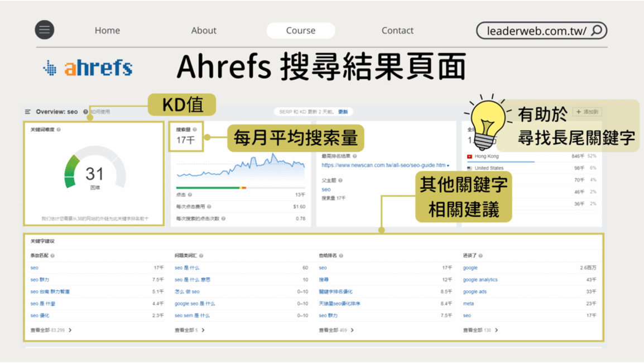Click the help icon beside 每次点击费用
This screenshot has width=644, height=363.
pos(208,207)
